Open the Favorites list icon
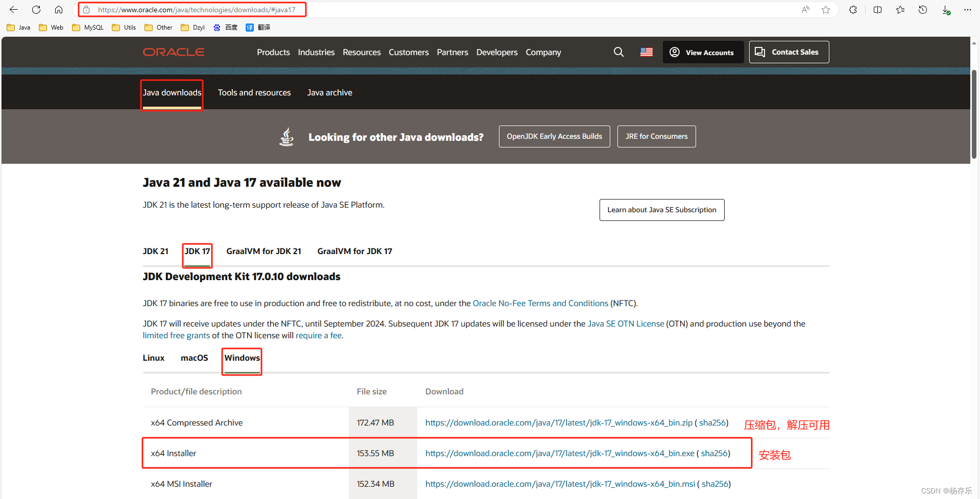Screen dimensions: 980x499 (900, 10)
